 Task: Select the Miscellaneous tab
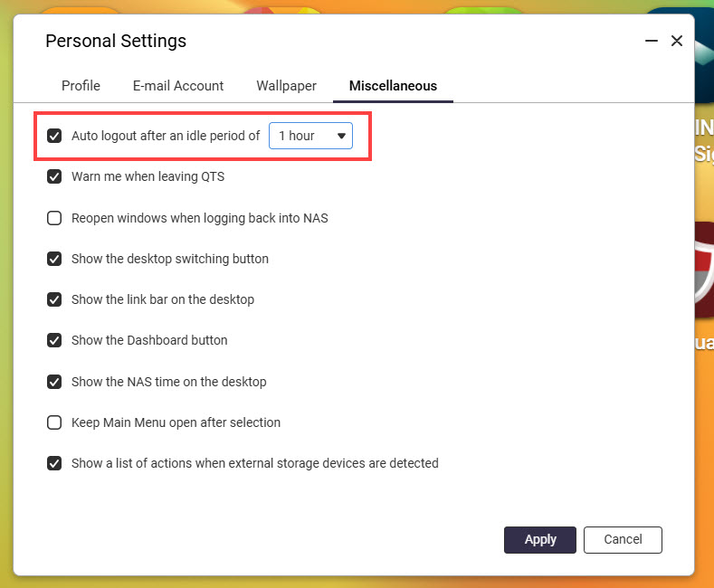[x=393, y=86]
